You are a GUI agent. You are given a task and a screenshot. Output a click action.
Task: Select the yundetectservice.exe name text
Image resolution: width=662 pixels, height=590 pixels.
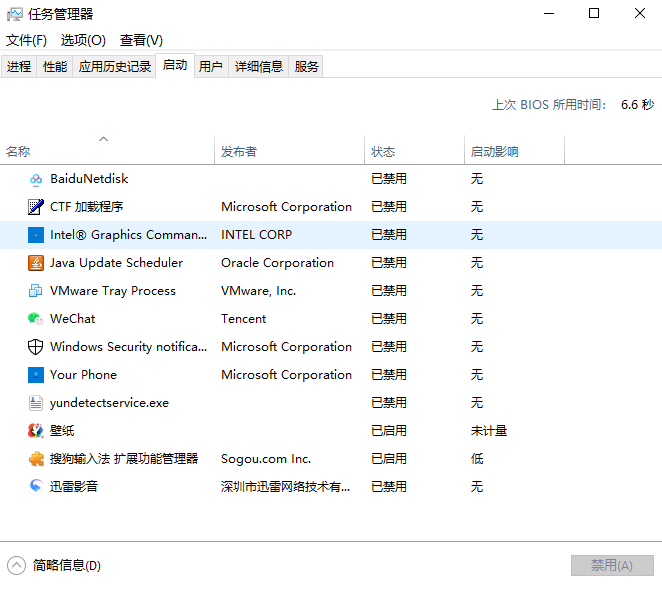(109, 403)
